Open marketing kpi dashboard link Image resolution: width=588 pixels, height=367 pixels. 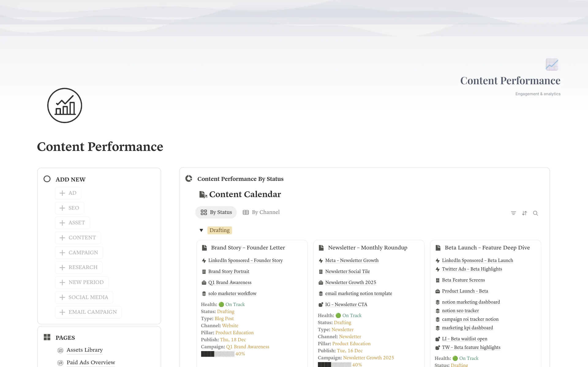pyautogui.click(x=467, y=328)
